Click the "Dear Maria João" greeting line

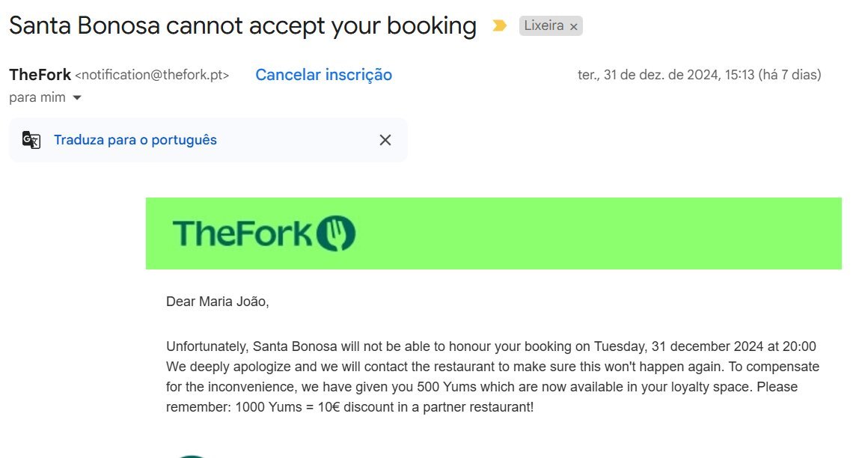tap(217, 302)
